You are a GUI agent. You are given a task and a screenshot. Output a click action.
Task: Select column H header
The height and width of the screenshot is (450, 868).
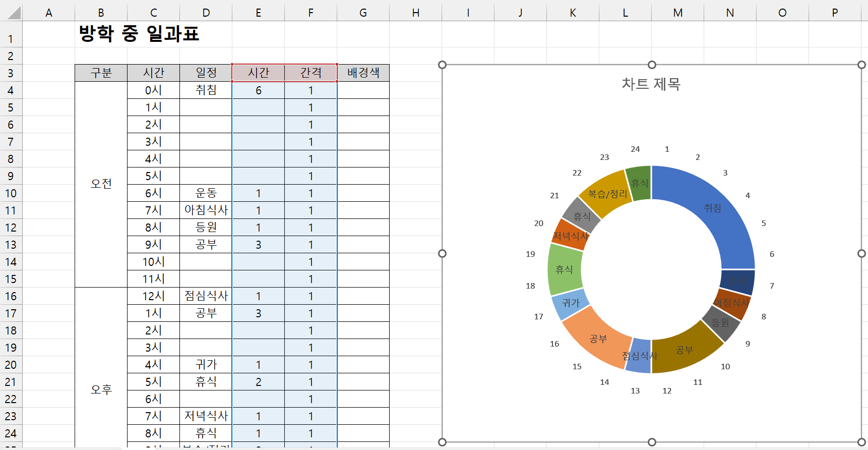coord(416,13)
